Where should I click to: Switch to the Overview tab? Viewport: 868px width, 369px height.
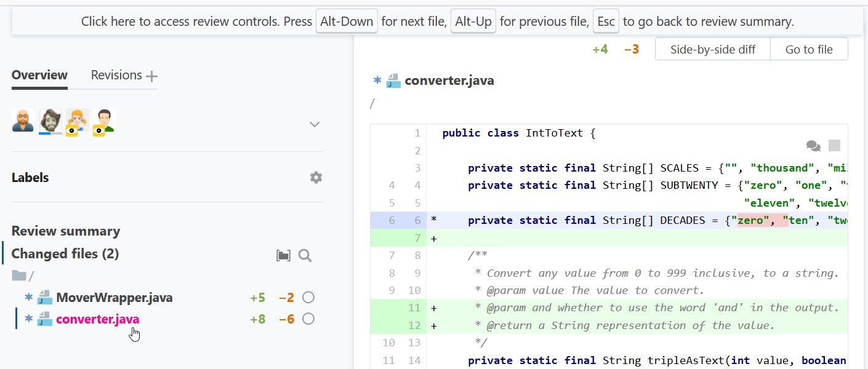click(39, 75)
